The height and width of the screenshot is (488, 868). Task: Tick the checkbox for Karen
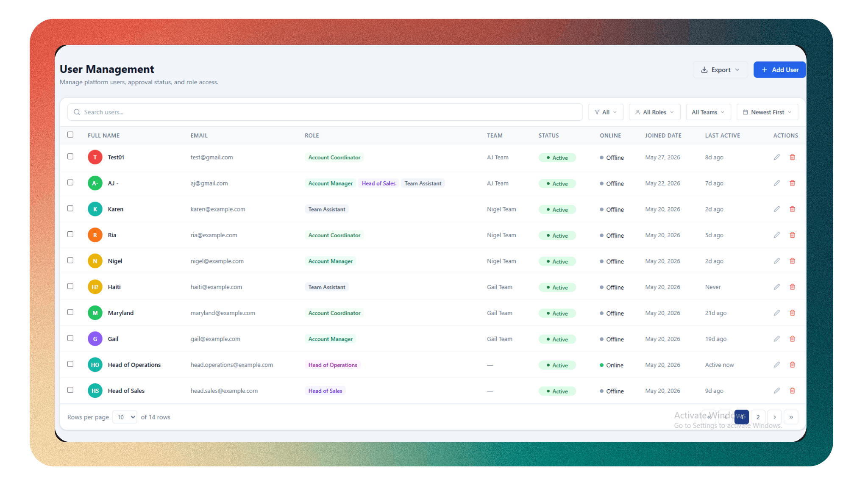(x=70, y=208)
